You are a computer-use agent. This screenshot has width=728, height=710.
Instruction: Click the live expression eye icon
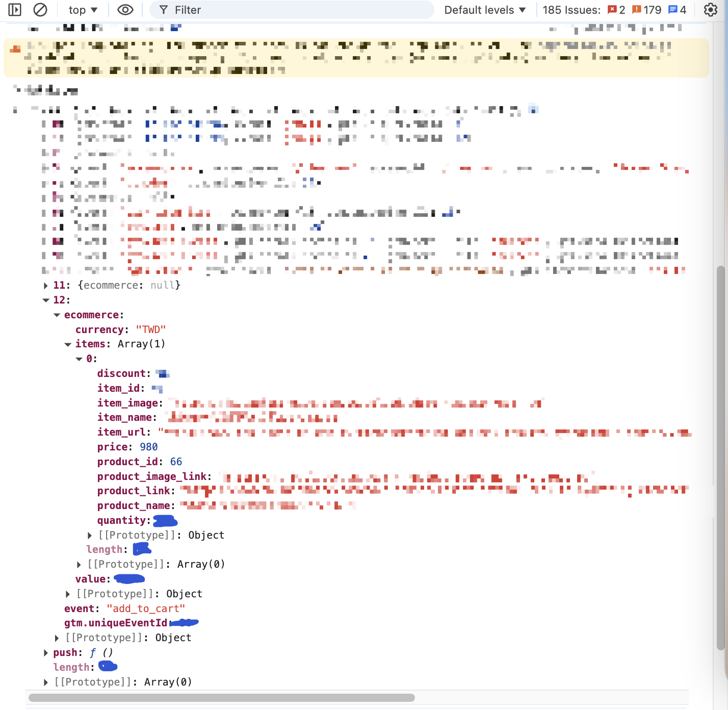coord(125,10)
